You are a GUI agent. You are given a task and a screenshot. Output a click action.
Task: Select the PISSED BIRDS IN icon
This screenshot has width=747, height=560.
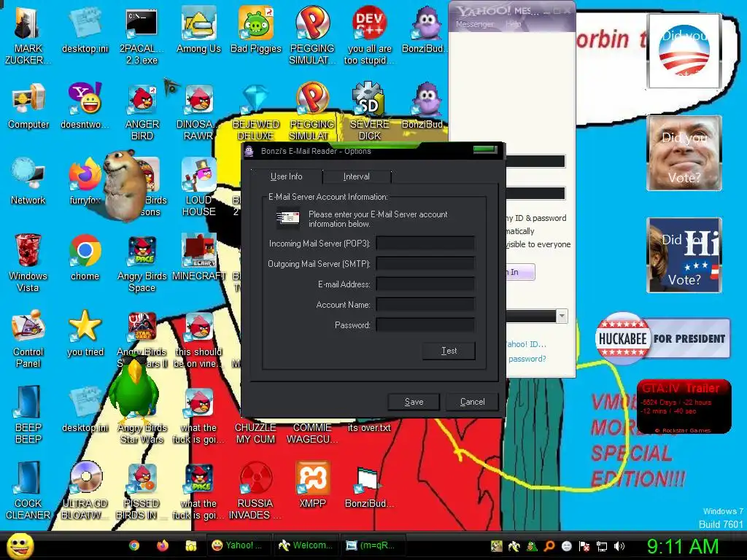[142, 490]
